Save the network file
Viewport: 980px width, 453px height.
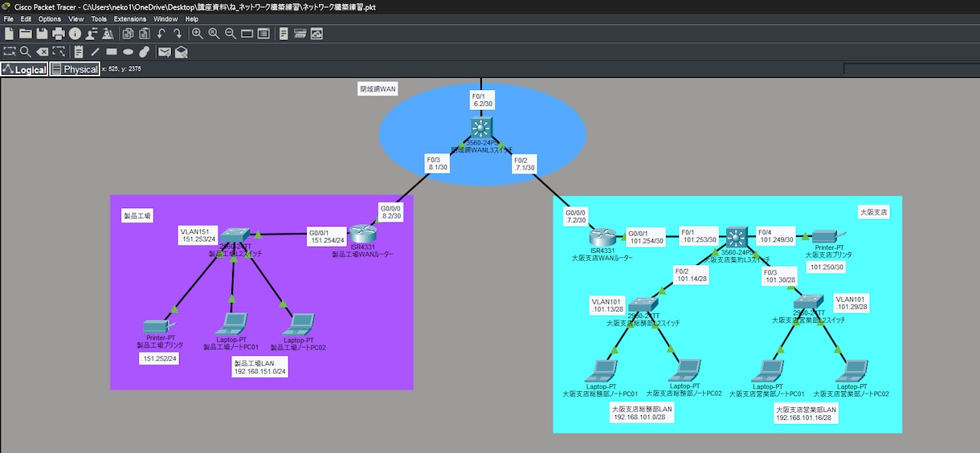point(42,34)
